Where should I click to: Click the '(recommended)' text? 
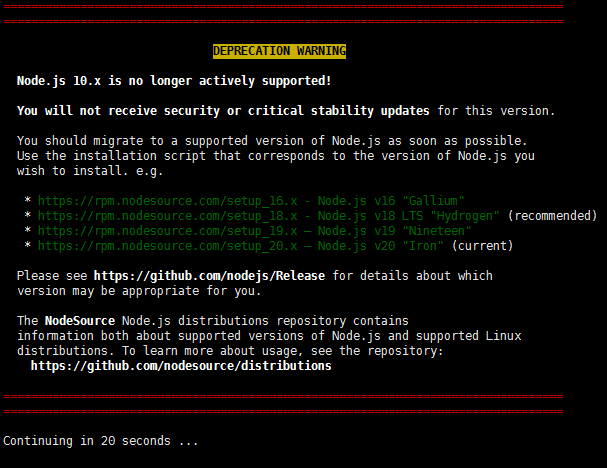click(552, 216)
